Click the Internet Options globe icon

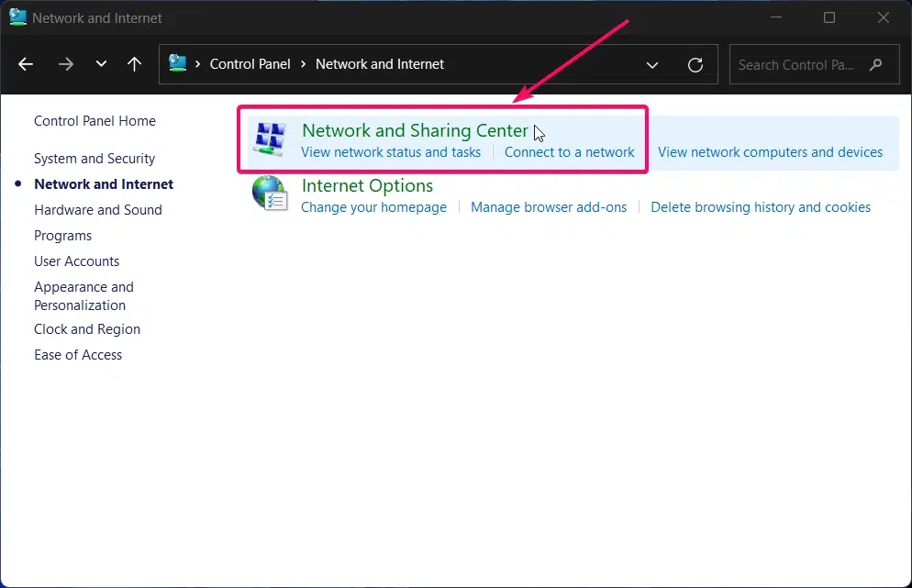pyautogui.click(x=270, y=193)
